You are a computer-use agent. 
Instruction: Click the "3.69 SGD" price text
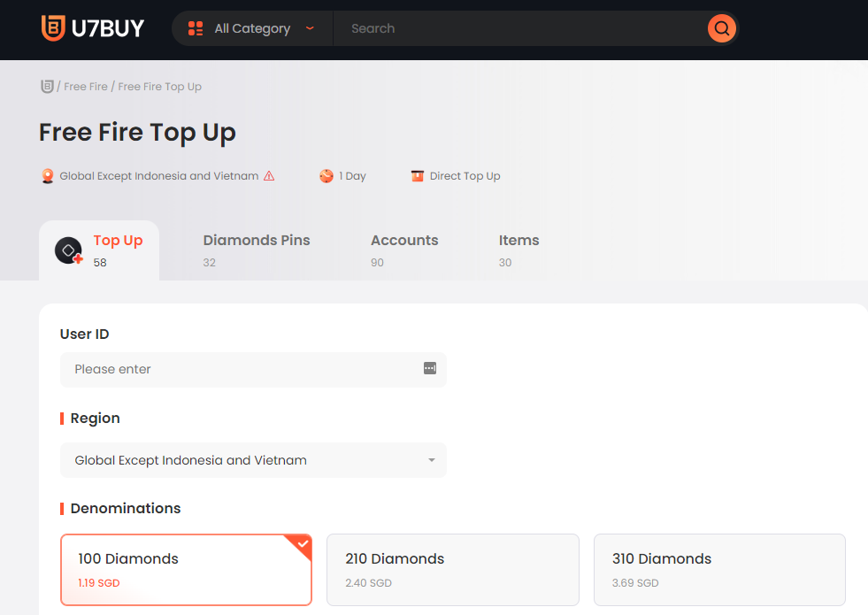[635, 583]
